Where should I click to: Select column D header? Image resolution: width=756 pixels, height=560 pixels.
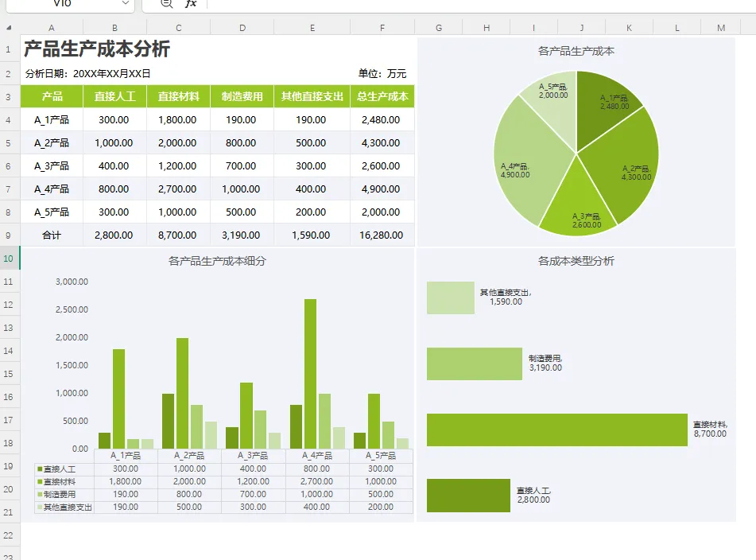pyautogui.click(x=242, y=28)
